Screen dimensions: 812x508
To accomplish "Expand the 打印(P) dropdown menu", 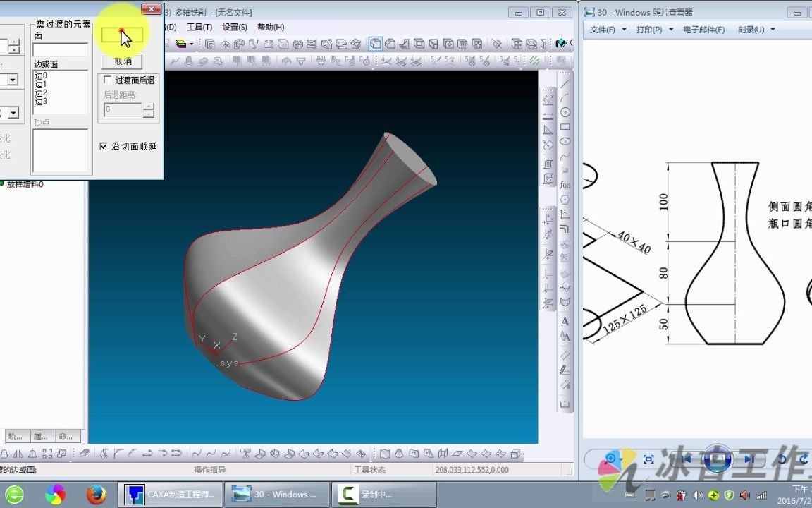I will (655, 30).
